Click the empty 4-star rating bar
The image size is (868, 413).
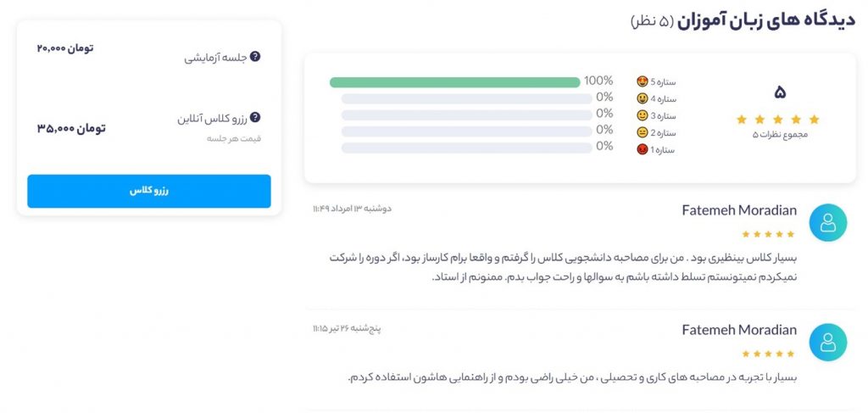tap(467, 99)
